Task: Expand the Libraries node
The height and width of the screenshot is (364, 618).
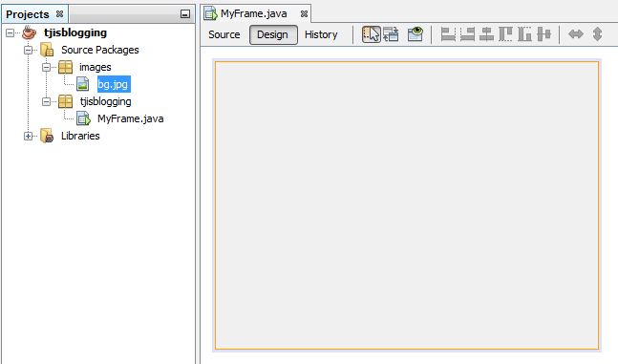Action: [28, 136]
